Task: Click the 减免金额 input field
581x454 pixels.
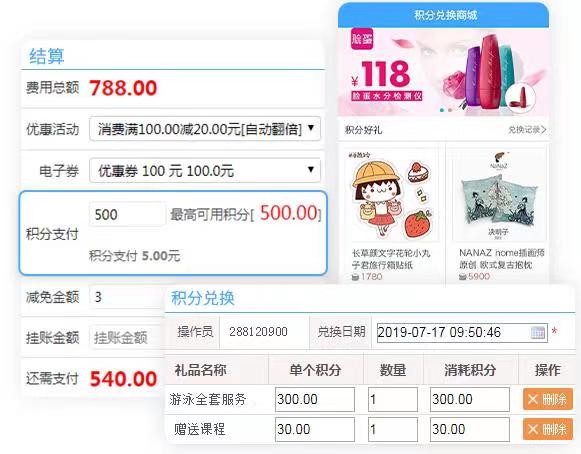Action: [x=126, y=297]
